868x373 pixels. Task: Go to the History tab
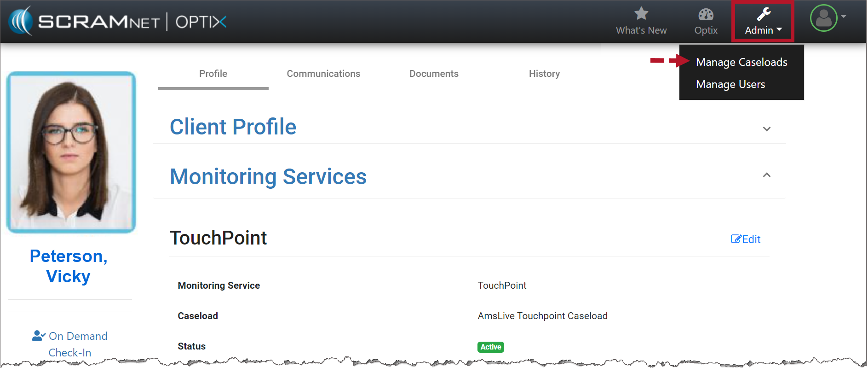pyautogui.click(x=544, y=74)
